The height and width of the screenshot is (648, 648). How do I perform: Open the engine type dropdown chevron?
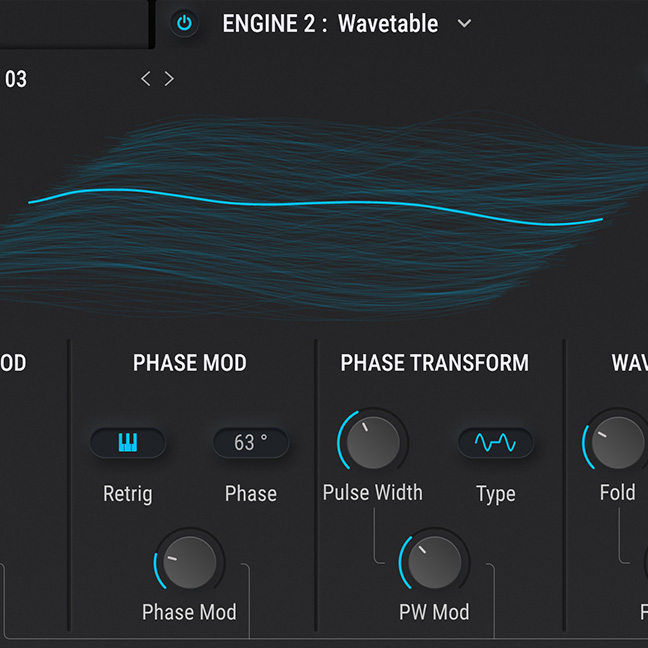pyautogui.click(x=464, y=24)
